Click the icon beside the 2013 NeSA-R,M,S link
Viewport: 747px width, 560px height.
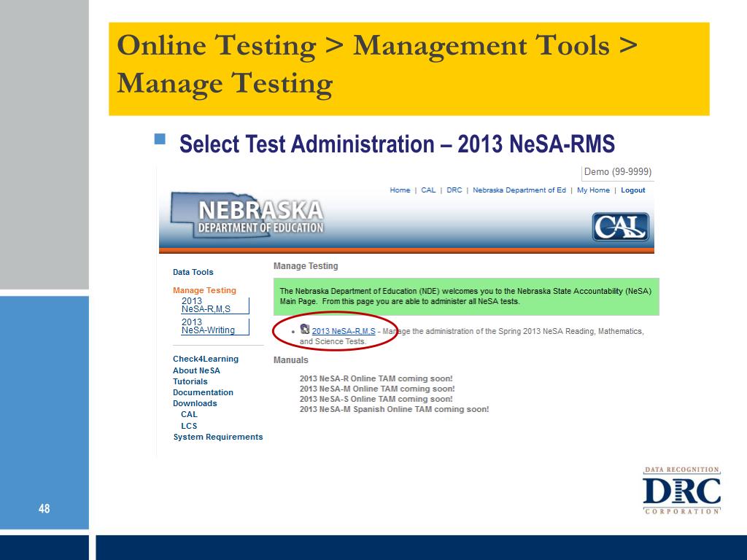(x=305, y=329)
